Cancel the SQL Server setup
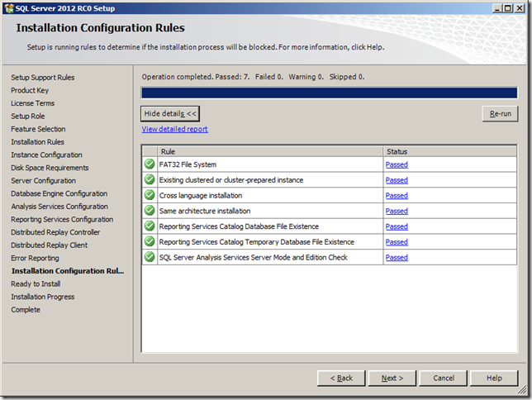This screenshot has width=532, height=400. [444, 378]
